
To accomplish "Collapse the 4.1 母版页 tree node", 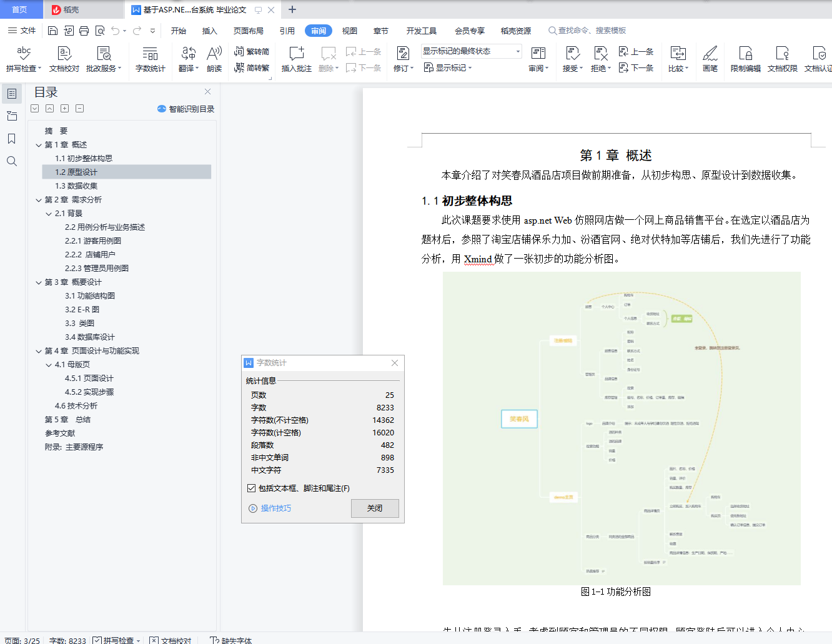I will click(x=49, y=365).
